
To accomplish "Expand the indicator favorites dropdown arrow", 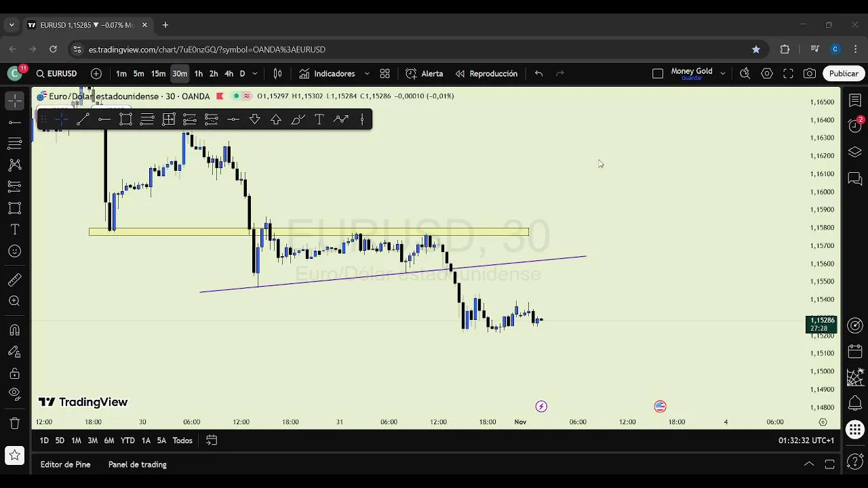I will pos(367,73).
